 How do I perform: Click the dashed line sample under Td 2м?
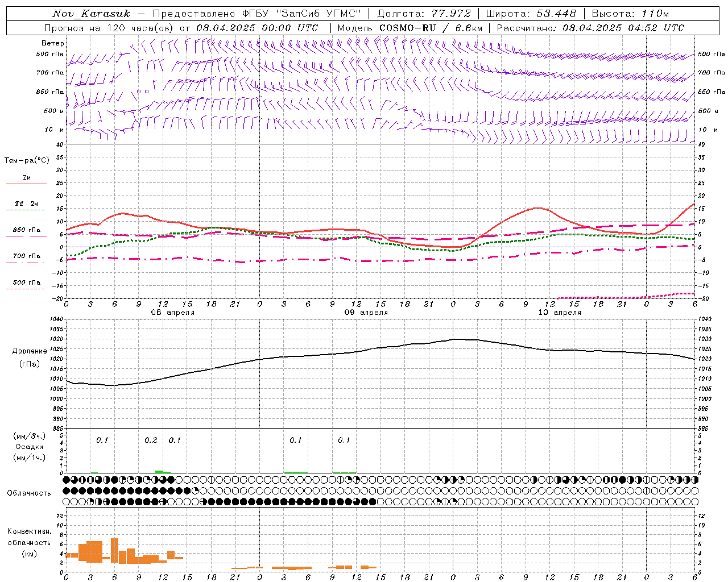[x=26, y=210]
